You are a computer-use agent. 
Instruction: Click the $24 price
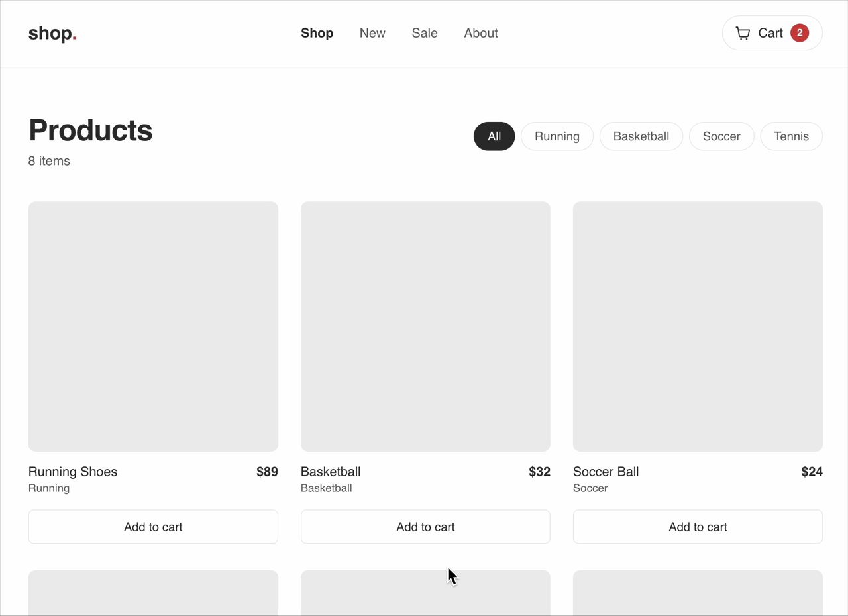point(812,472)
